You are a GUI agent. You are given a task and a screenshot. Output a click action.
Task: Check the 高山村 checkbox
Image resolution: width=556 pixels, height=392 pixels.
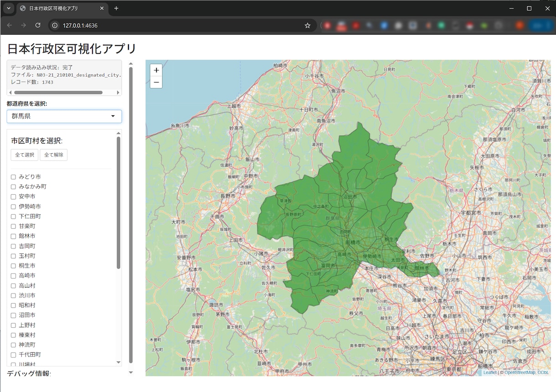pyautogui.click(x=14, y=286)
